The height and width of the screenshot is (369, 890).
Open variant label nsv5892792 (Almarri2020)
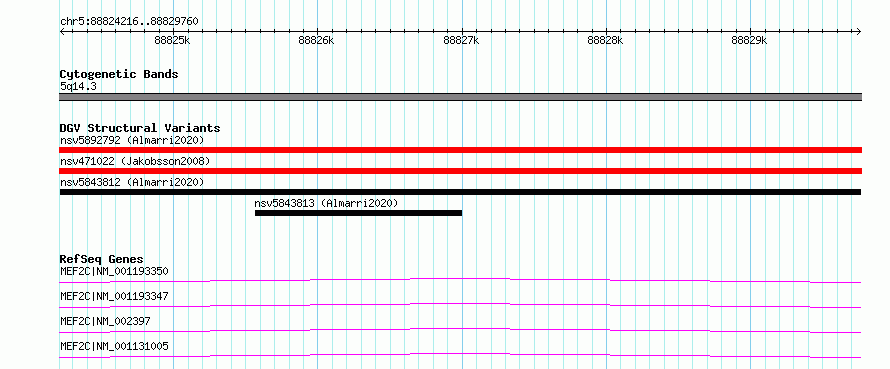(x=132, y=140)
